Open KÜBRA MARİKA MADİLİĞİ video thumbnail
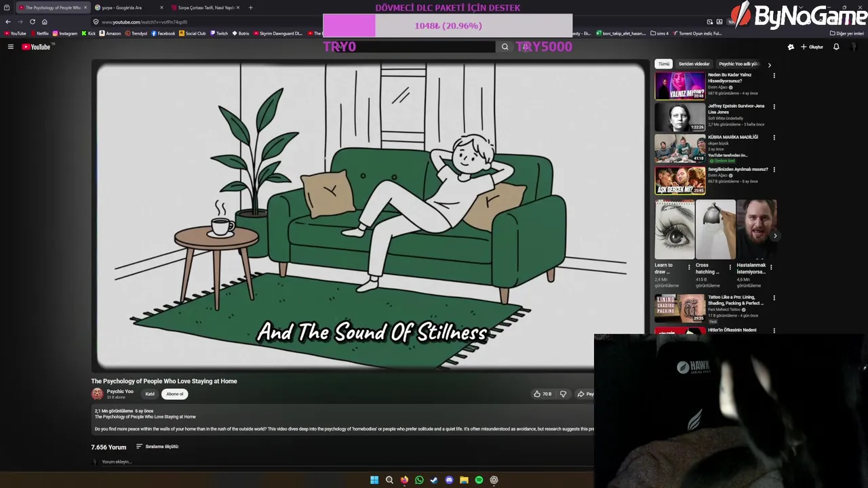868x488 pixels. point(679,148)
